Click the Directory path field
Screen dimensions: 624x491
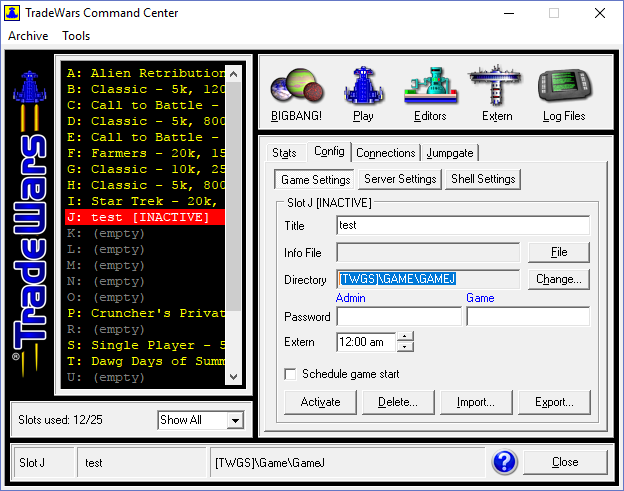[428, 279]
